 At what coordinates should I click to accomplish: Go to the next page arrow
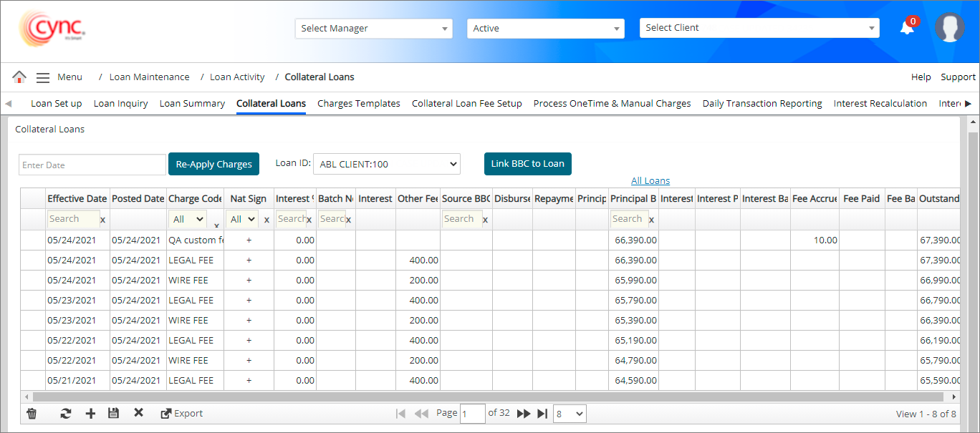click(524, 413)
